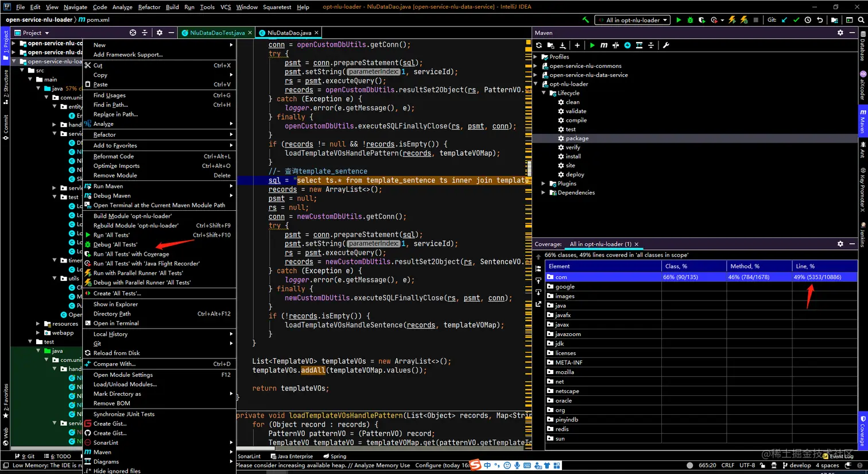The width and height of the screenshot is (868, 474).
Task: Select "Run 'All Tests' with Coverage" menu entry
Action: (x=131, y=254)
